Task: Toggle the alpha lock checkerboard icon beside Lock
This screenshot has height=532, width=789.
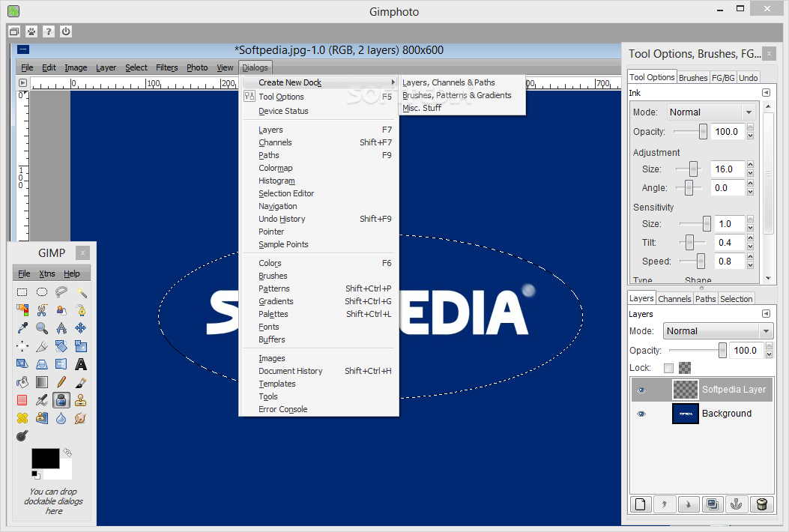Action: [685, 368]
